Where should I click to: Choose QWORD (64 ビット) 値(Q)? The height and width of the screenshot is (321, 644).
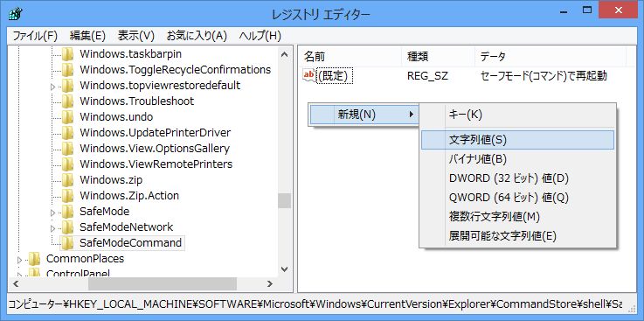point(517,198)
